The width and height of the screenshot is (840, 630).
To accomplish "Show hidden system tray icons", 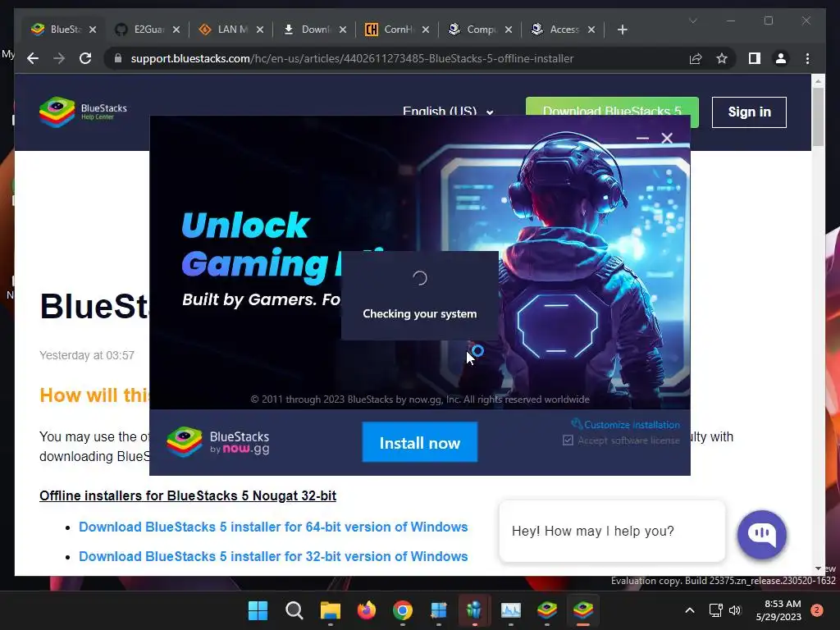I will pos(690,609).
